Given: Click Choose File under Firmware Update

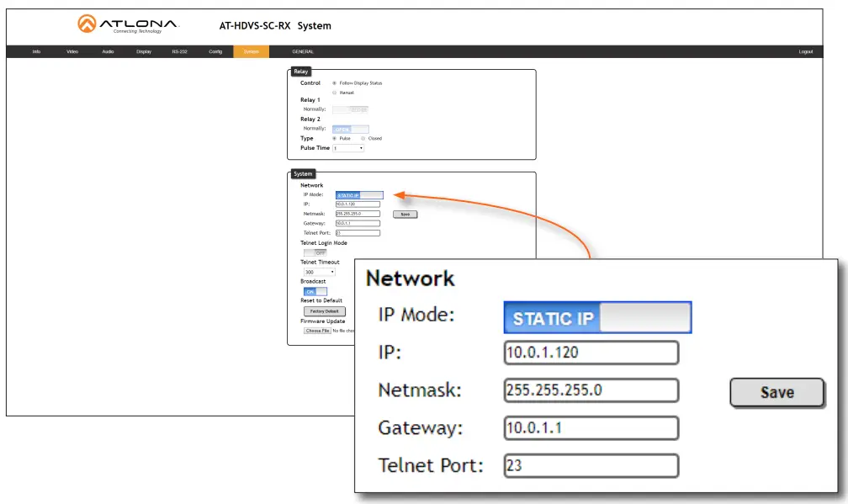Looking at the screenshot, I should pos(317,331).
